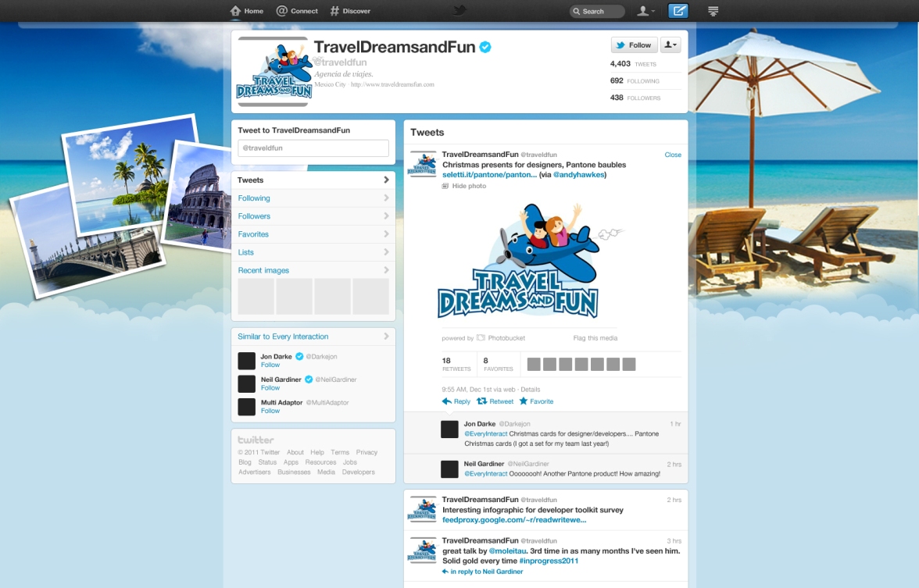Viewport: 919px width, 588px height.
Task: Click the magnifier in the Search box
Action: coord(577,11)
